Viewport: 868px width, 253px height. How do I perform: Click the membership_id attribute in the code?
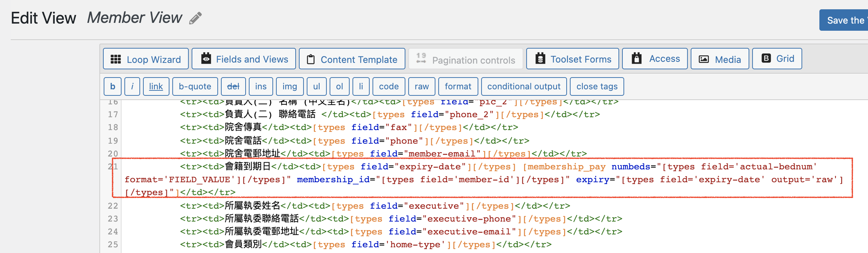(333, 179)
